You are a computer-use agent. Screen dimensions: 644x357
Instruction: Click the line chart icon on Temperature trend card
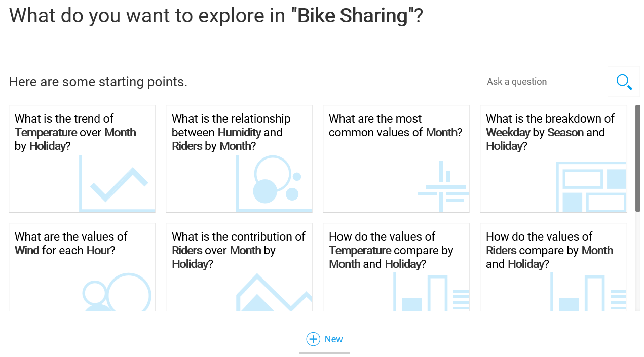(x=118, y=183)
